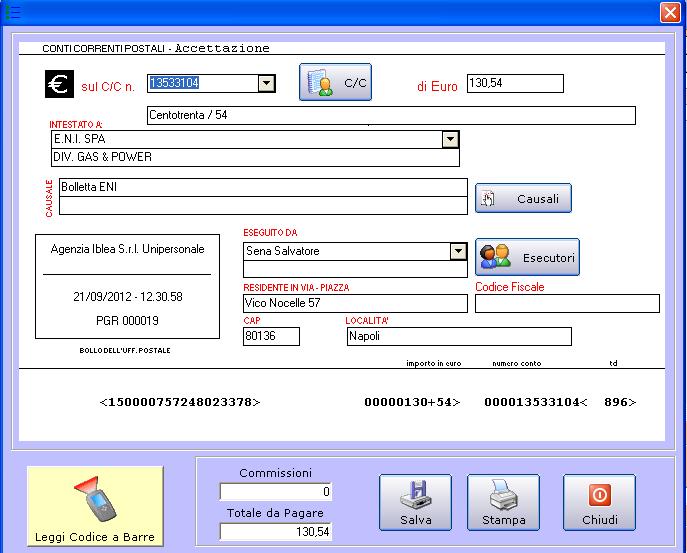Click the di Euro amount field
The width and height of the screenshot is (687, 553).
coord(515,83)
